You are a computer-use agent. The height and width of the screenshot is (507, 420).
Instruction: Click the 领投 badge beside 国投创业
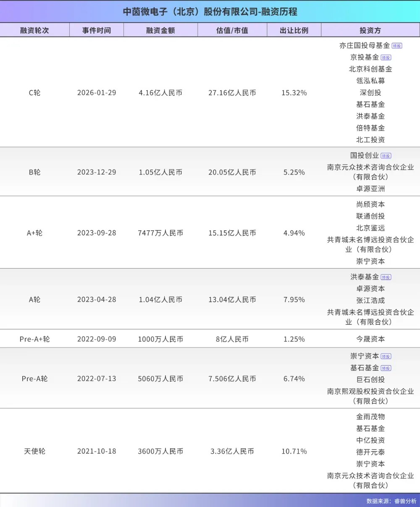coord(386,156)
